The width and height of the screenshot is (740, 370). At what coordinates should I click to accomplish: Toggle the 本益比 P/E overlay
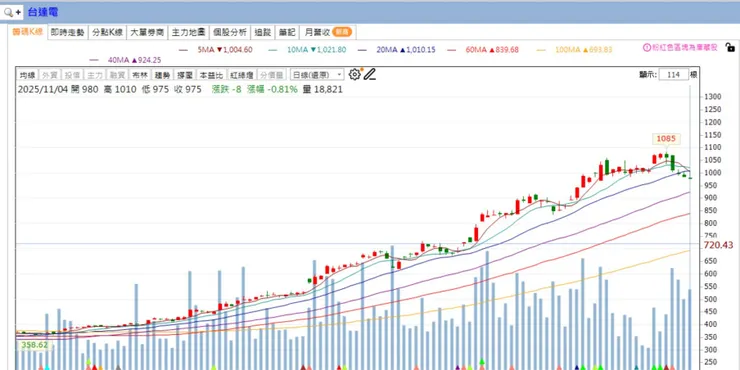[210, 75]
